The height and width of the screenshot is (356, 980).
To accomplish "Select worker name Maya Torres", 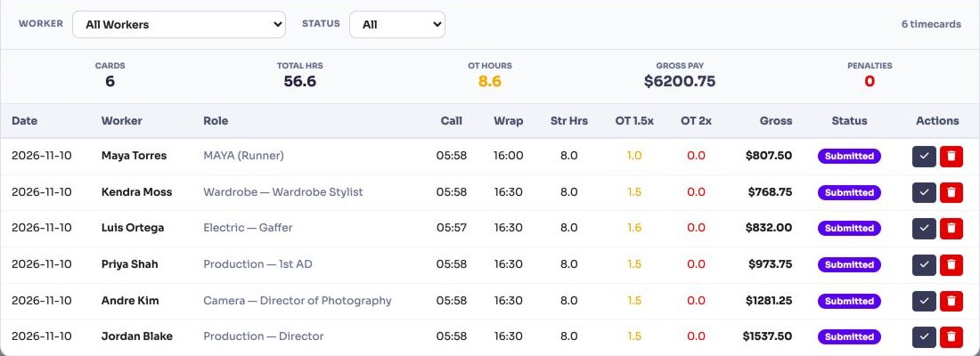I will [134, 156].
